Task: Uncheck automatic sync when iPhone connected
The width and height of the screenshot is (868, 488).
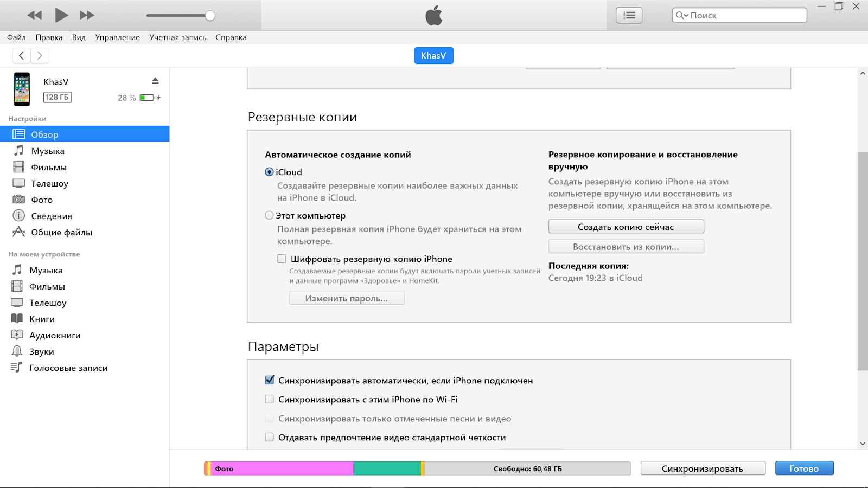Action: click(269, 380)
